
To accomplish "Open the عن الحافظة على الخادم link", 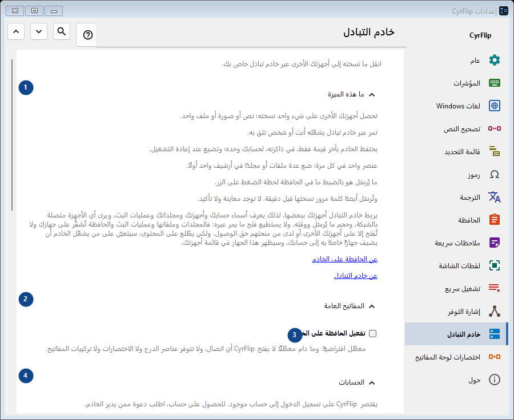I will 345,259.
